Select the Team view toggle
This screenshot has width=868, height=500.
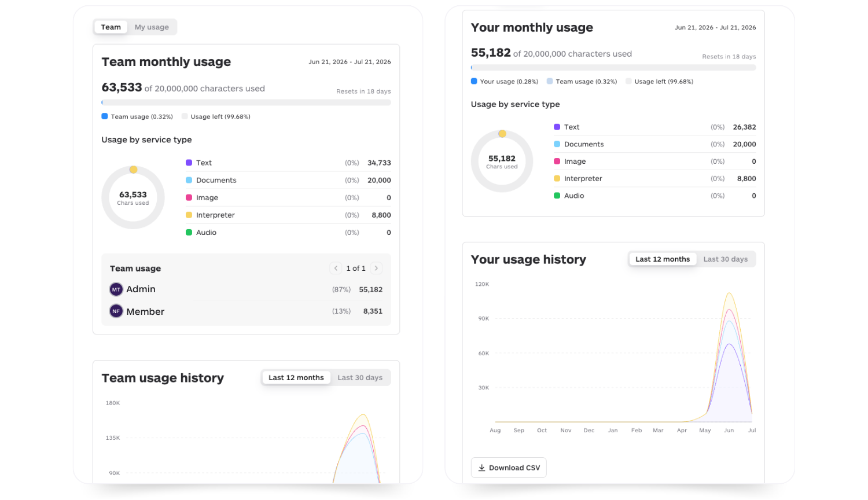click(111, 27)
